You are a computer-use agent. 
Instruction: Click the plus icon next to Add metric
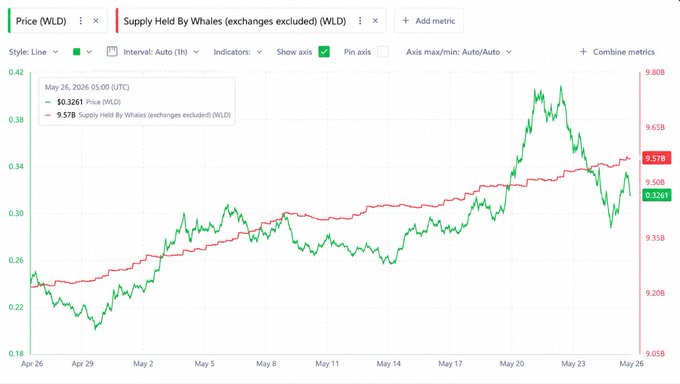click(405, 20)
